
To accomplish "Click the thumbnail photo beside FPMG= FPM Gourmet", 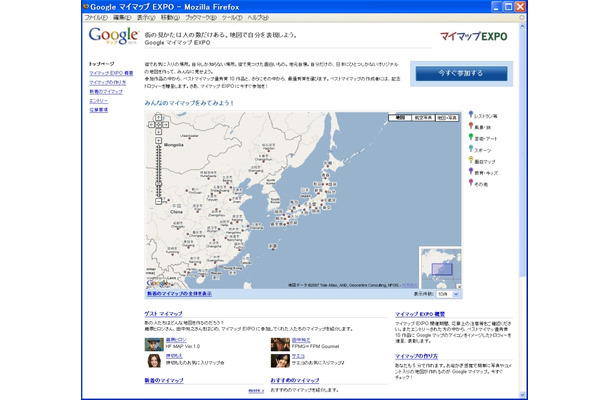I will tap(280, 344).
